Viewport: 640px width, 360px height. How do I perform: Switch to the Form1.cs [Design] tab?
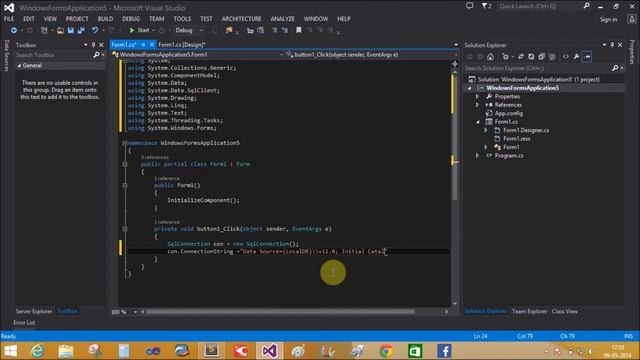click(x=182, y=44)
